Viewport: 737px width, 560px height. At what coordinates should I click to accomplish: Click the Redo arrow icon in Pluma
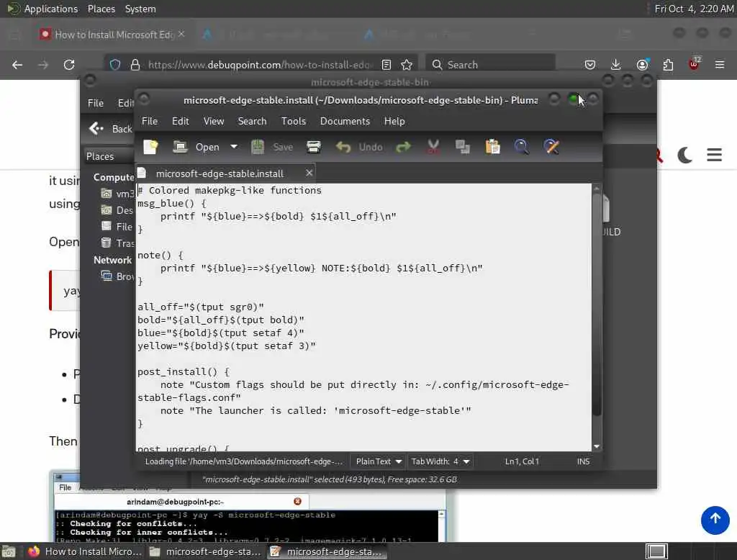click(403, 147)
